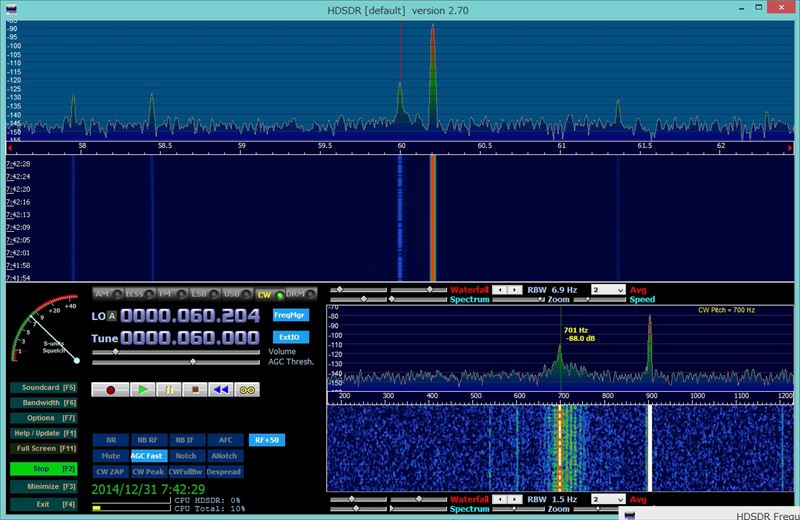Adjust the upper Speed slider
The width and height of the screenshot is (800, 520).
[599, 300]
